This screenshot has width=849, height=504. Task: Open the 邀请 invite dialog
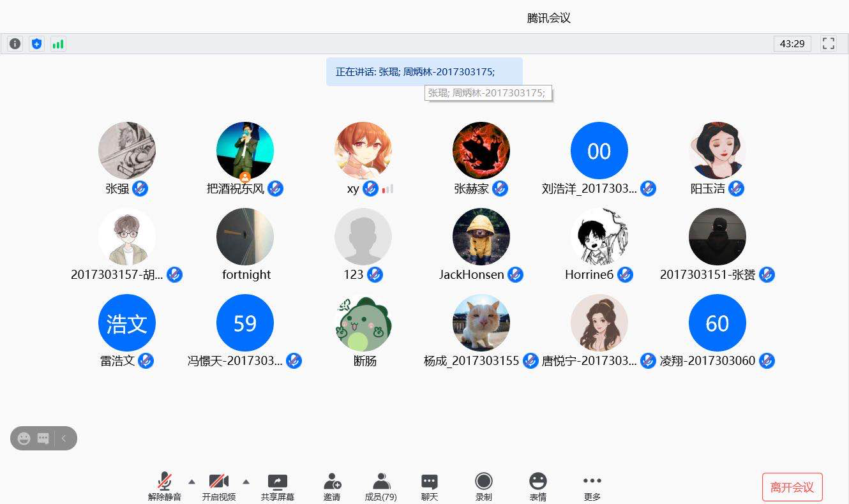click(332, 487)
